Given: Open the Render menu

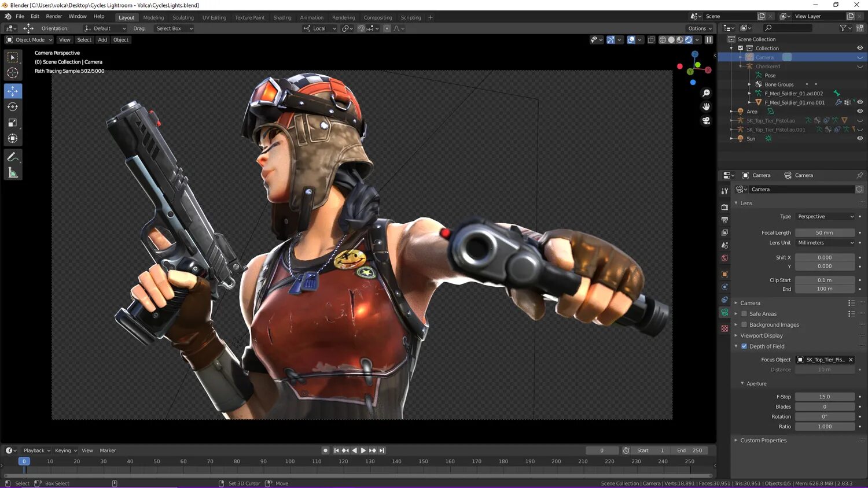Looking at the screenshot, I should pyautogui.click(x=54, y=16).
